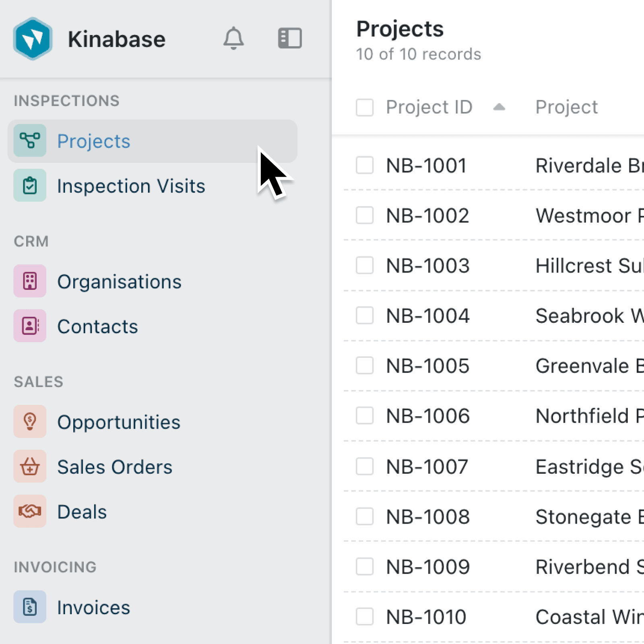Toggle the Project ID sort arrow
This screenshot has width=644, height=644.
499,107
